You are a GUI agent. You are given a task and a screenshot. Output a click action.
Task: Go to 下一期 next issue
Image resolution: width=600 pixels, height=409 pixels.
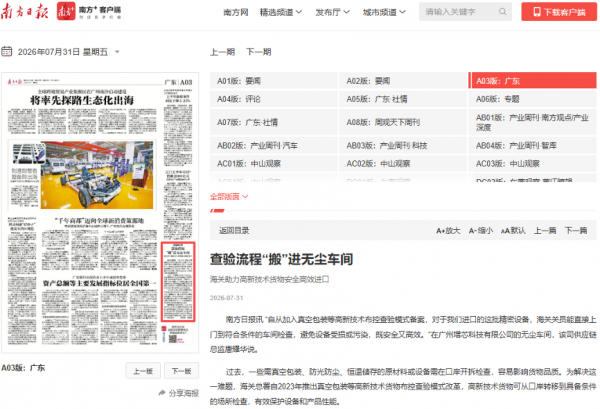coord(259,52)
